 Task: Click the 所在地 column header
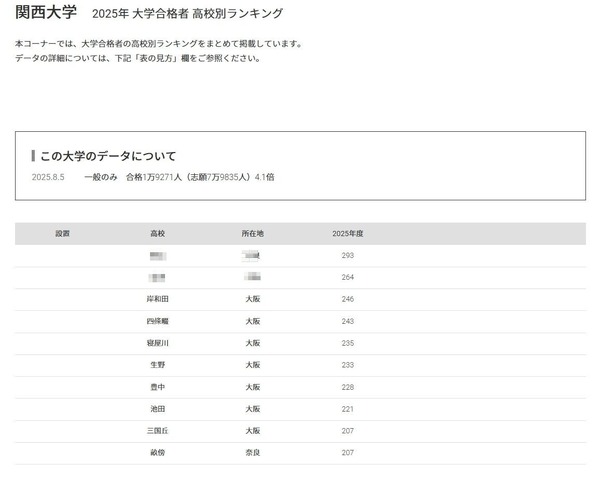253,233
